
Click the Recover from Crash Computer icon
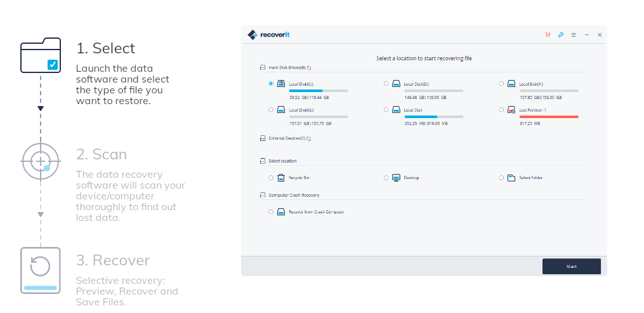point(281,212)
